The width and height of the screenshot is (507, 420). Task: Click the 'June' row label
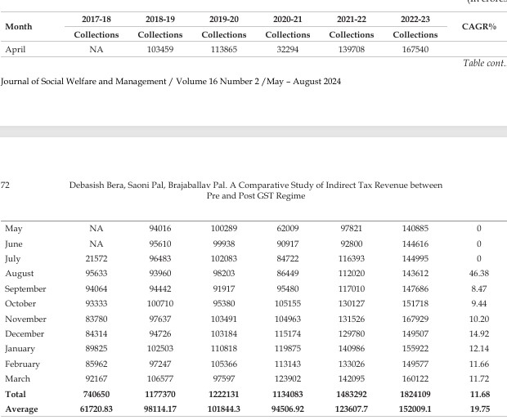coord(14,244)
